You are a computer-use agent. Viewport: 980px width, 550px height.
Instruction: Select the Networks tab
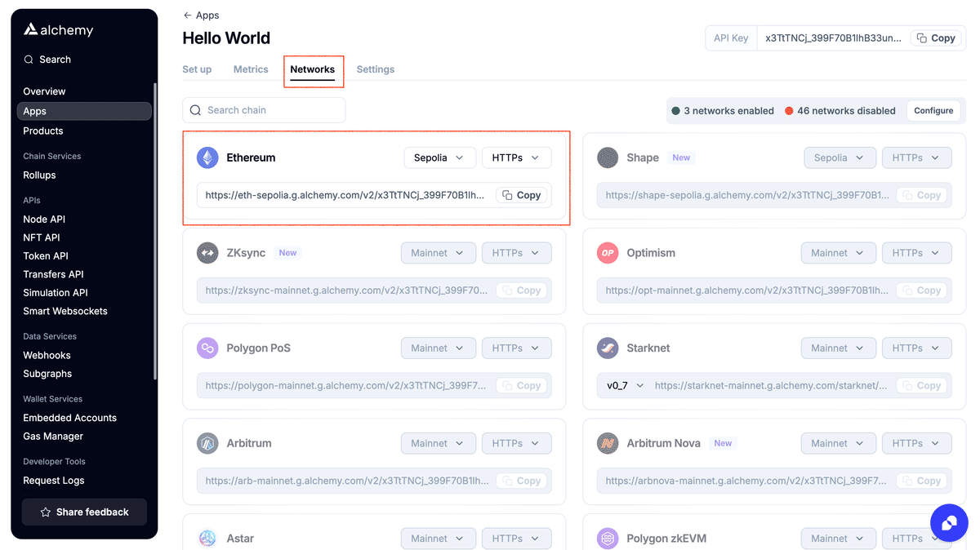(313, 69)
